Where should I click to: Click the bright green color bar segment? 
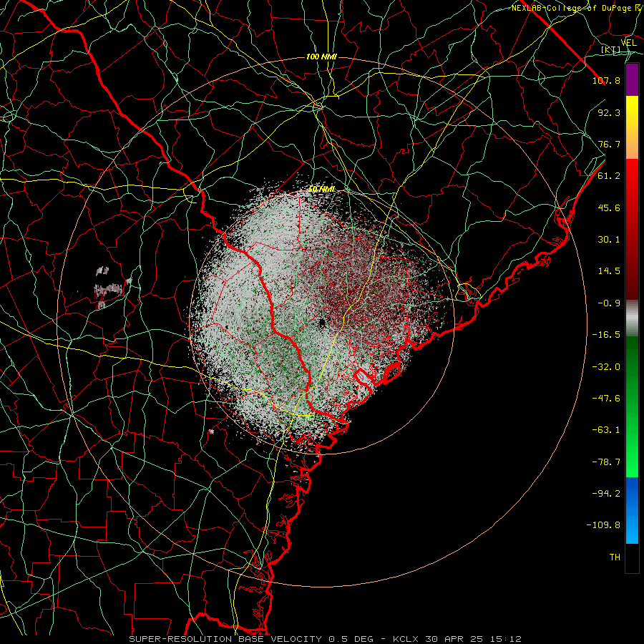(632, 406)
